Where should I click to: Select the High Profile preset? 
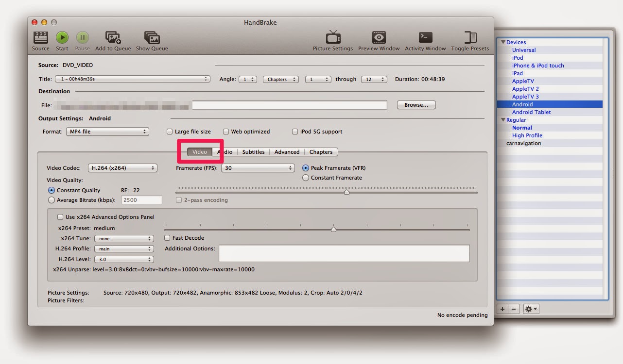point(527,135)
